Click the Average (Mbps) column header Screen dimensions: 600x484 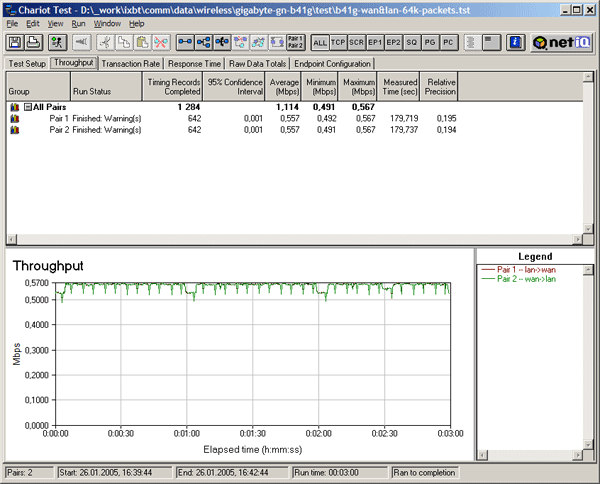pos(284,87)
